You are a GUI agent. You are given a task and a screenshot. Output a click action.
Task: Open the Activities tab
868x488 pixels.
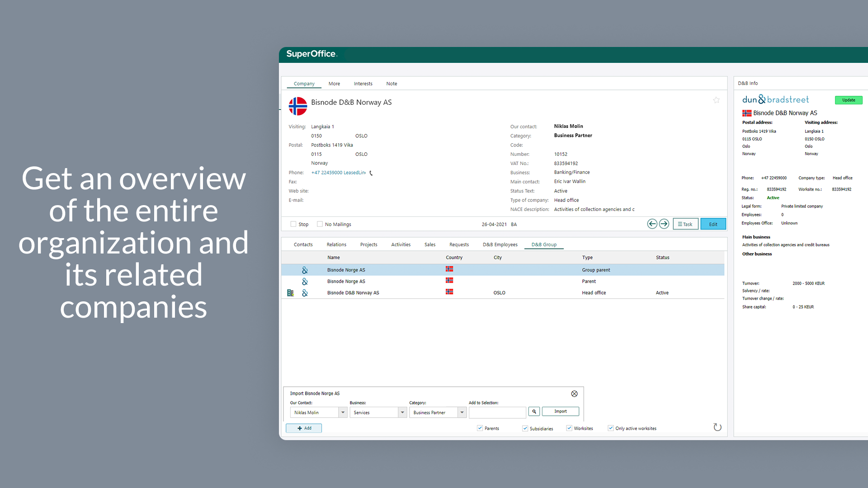click(401, 245)
